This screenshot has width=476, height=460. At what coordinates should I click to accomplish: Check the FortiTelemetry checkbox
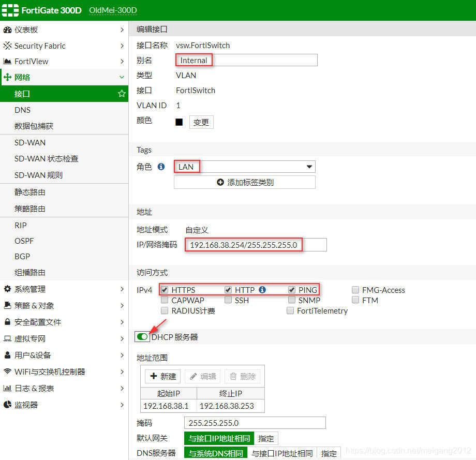(x=290, y=310)
